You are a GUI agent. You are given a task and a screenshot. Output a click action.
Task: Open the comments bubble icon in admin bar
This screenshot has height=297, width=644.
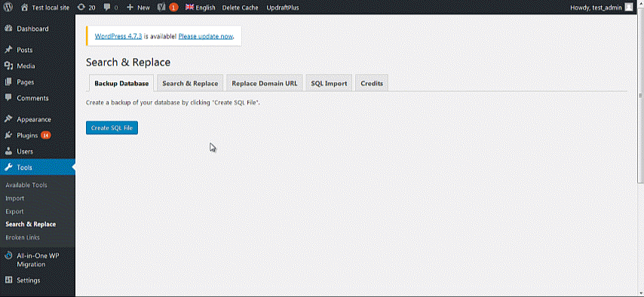tap(107, 8)
